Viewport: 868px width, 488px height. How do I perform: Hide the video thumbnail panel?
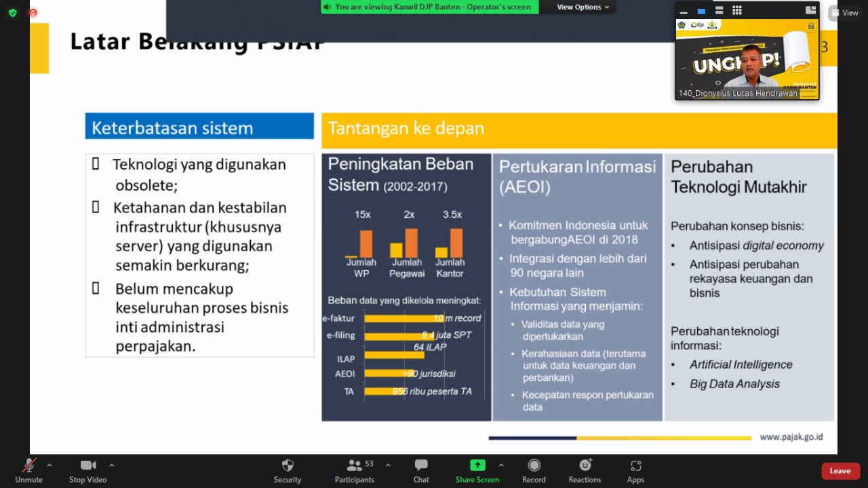684,11
